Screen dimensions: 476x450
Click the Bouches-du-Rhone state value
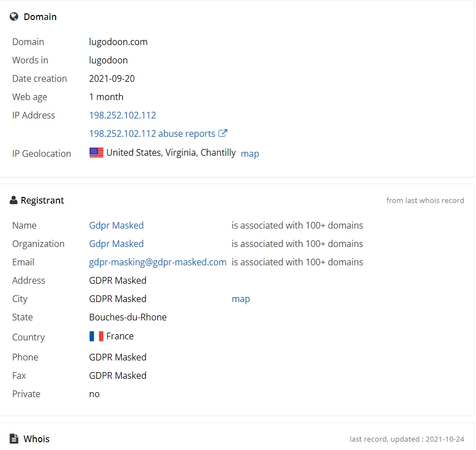click(x=128, y=317)
